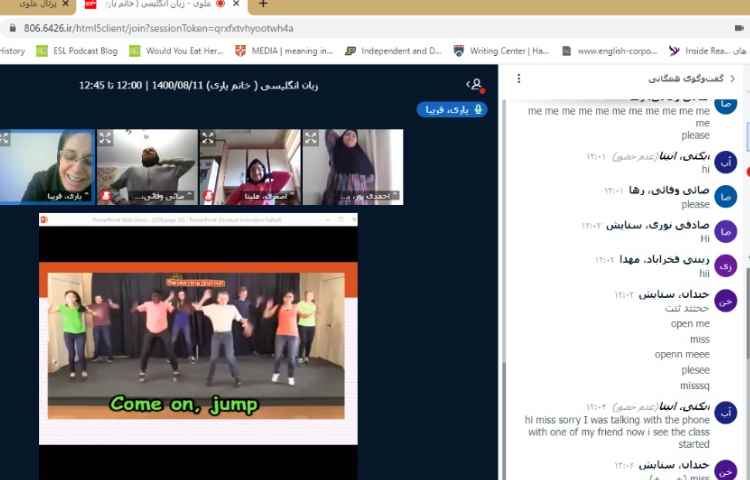Click purple avatar beside 'Hi' message

(726, 231)
